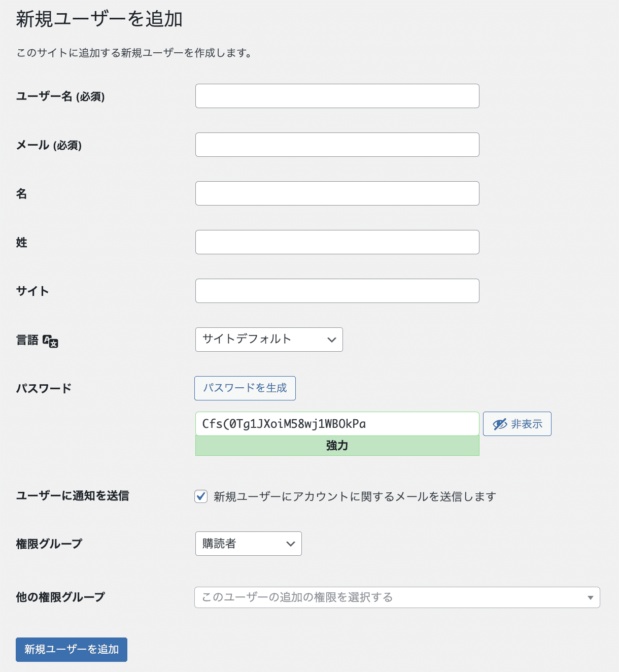Screen dimensions: 619x672
Task: Click the dropdown arrow of 他の権限グループ field
Action: coord(590,597)
